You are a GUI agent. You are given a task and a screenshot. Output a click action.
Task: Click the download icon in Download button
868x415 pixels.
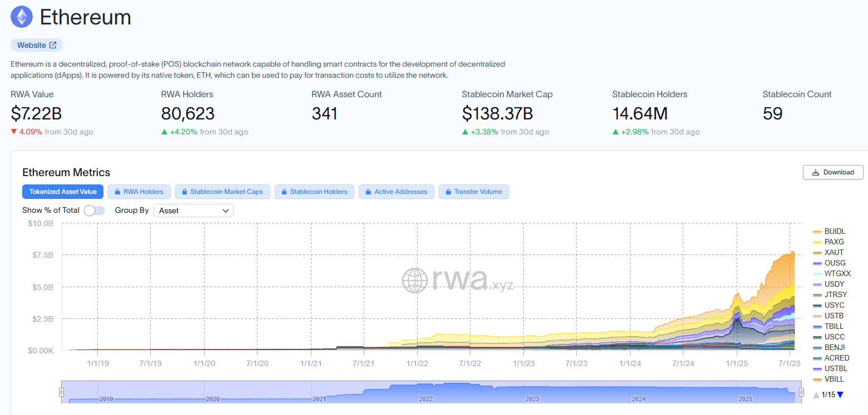tap(816, 172)
